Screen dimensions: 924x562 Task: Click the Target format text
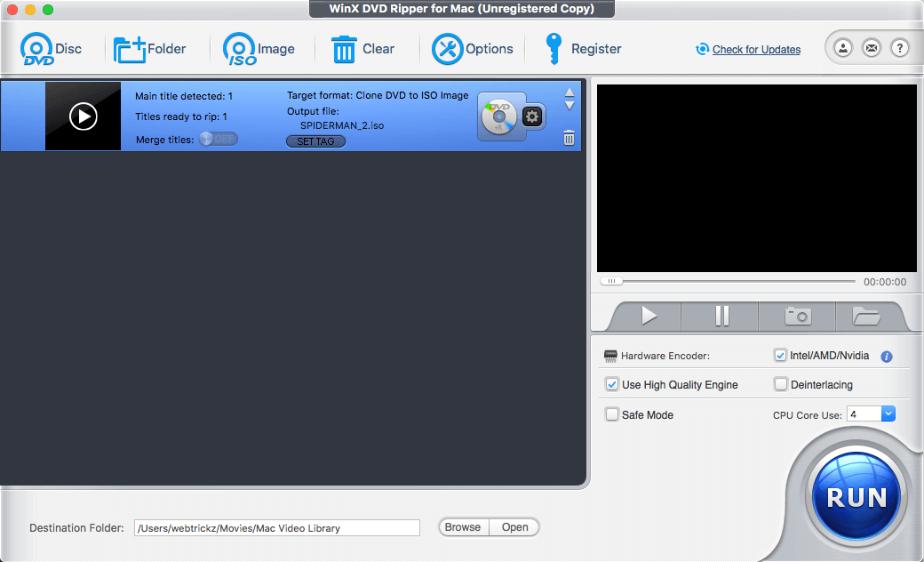[x=378, y=95]
